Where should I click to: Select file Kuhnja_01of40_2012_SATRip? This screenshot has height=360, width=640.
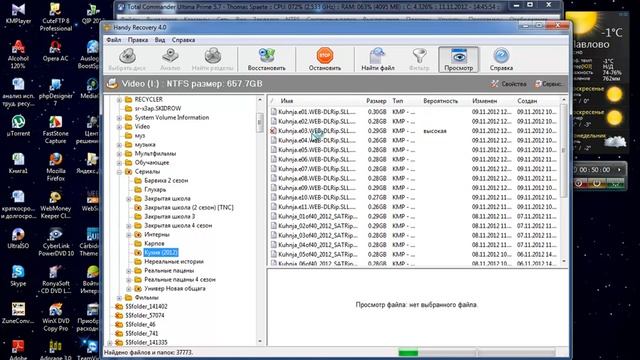click(318, 216)
